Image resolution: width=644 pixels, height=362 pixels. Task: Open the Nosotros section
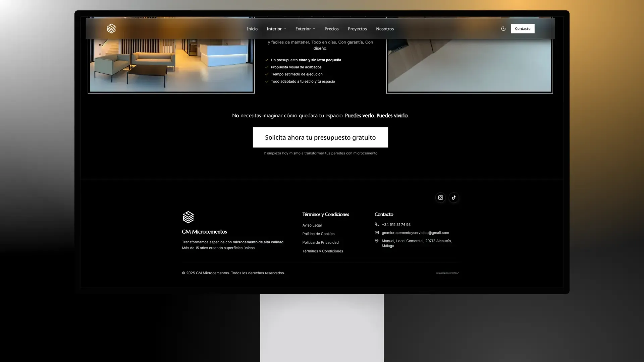pyautogui.click(x=385, y=29)
